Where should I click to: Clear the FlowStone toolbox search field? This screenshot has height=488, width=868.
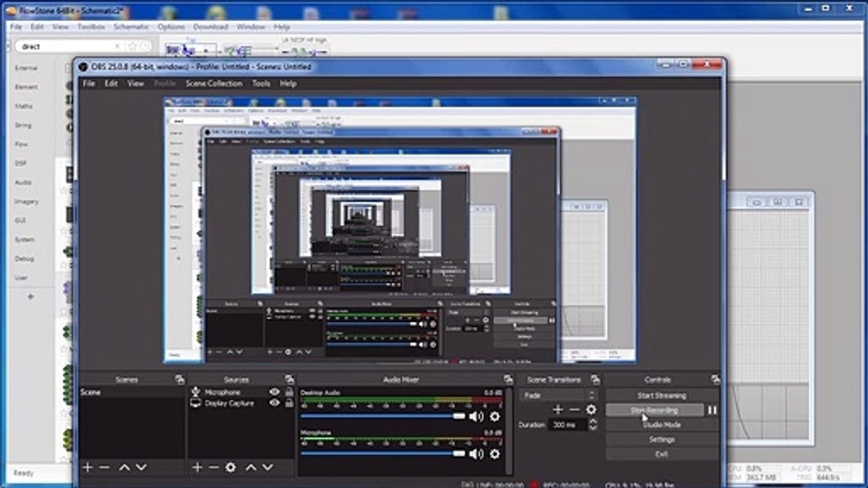pyautogui.click(x=117, y=46)
